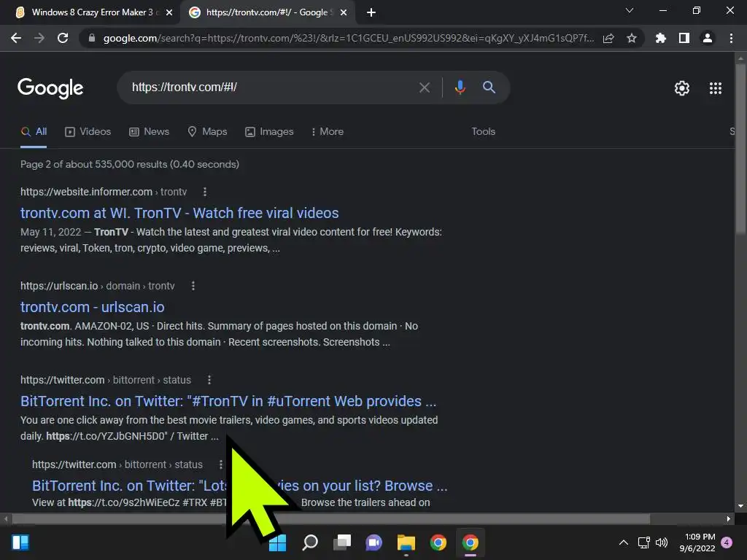Click the horizontal scrollbar thumb
Viewport: 747px width, 560px height.
[x=330, y=518]
